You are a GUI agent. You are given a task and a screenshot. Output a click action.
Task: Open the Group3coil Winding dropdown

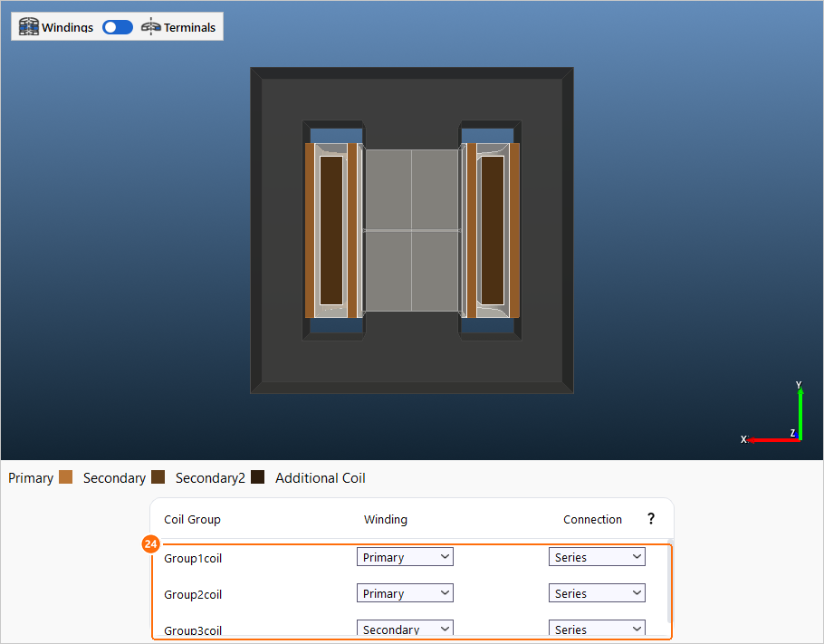tap(405, 629)
